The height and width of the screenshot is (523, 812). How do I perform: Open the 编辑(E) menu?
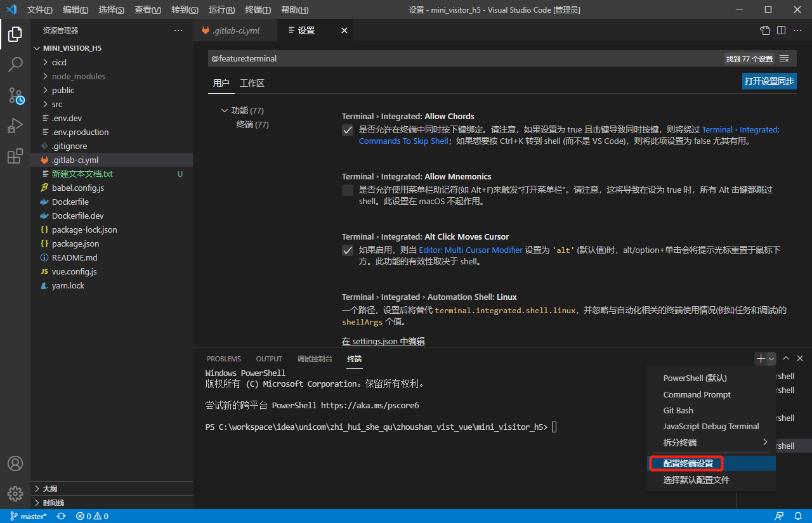(76, 10)
